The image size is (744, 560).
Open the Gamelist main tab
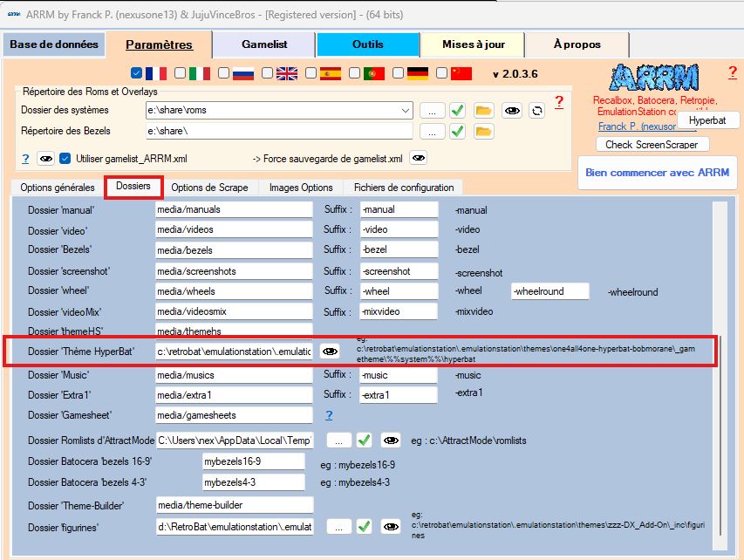click(266, 44)
